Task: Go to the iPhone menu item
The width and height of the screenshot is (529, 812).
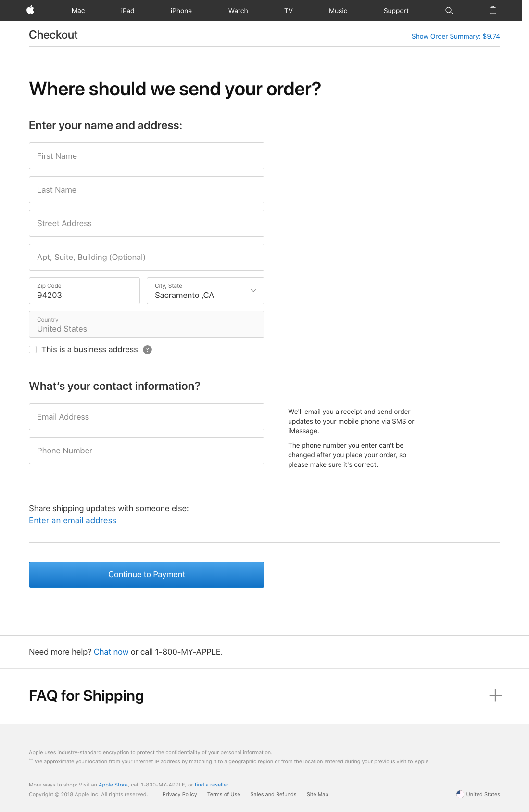Action: tap(181, 11)
